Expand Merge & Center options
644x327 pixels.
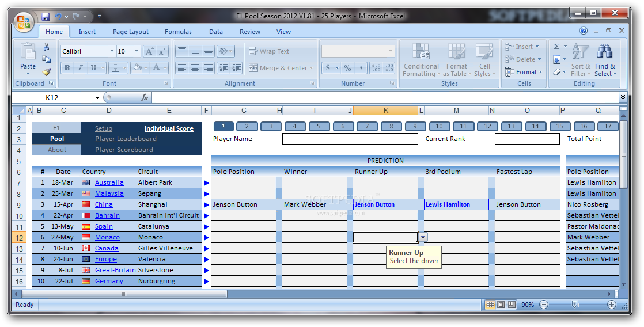[311, 68]
